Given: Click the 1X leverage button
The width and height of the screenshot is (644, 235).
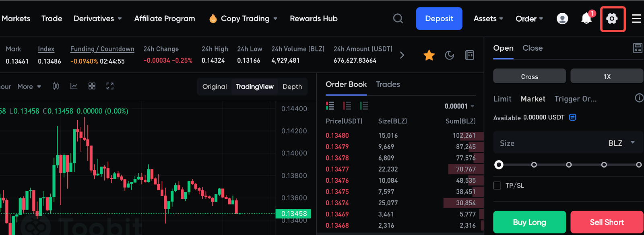Looking at the screenshot, I should 607,76.
